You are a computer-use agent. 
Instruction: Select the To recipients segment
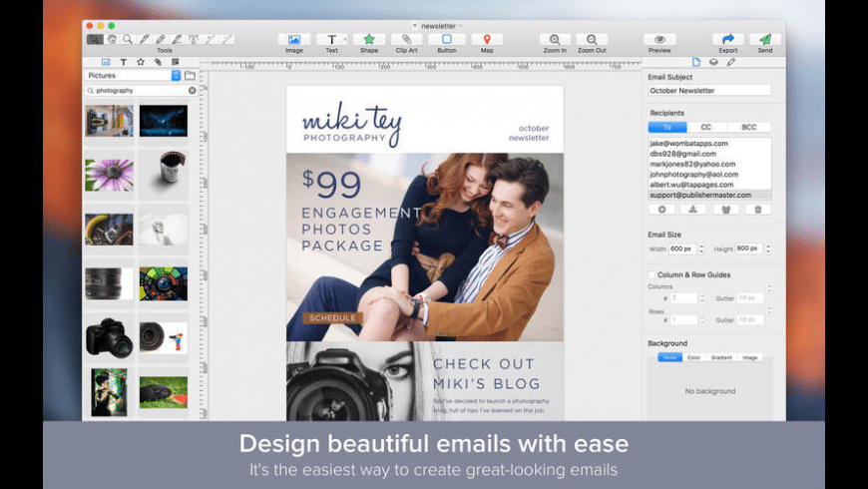click(x=667, y=128)
